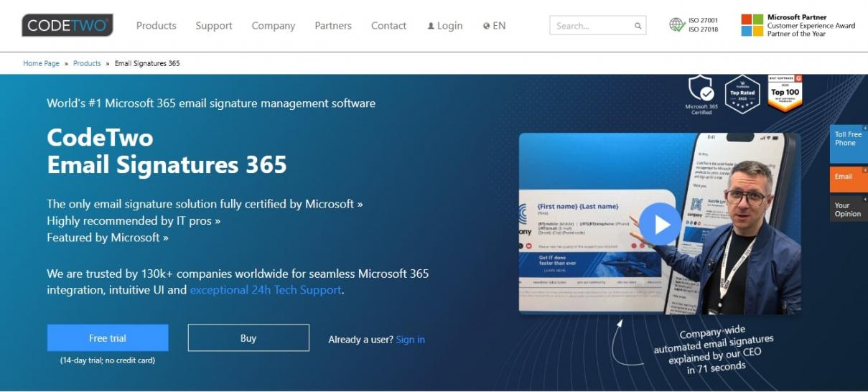Click the CodeTwo logo
868x392 pixels.
(x=67, y=26)
